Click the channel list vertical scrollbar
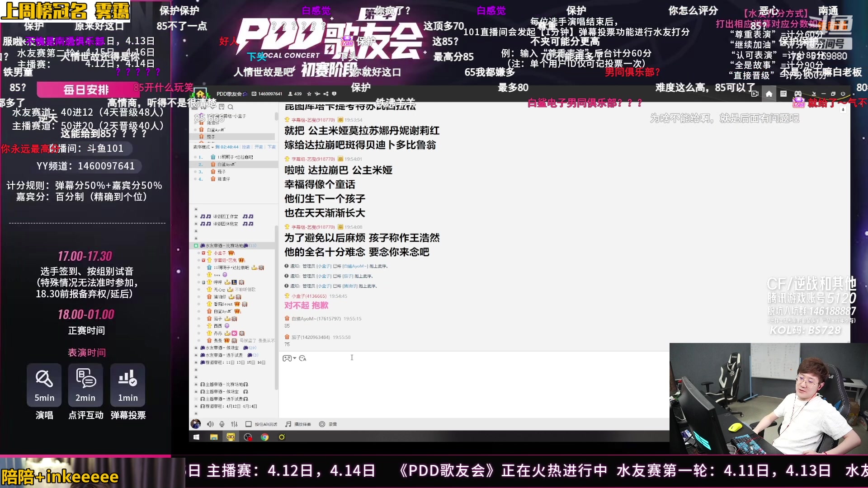 click(x=276, y=307)
